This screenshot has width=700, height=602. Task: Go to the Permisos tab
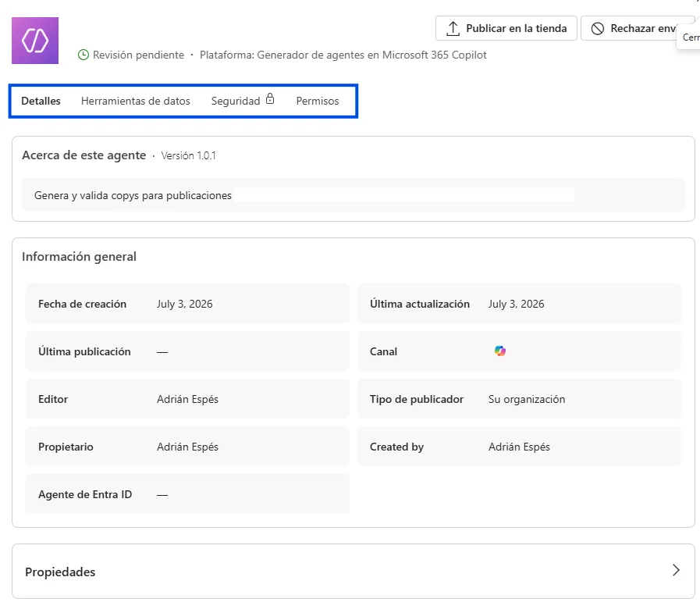(x=318, y=101)
